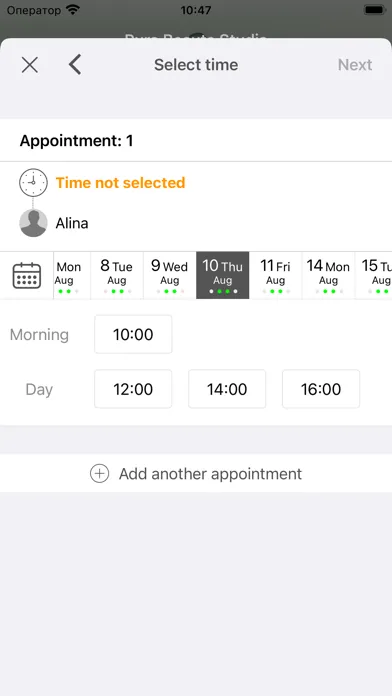This screenshot has width=392, height=696.
Task: Select the 14 Mon Aug date
Action: [x=329, y=276]
